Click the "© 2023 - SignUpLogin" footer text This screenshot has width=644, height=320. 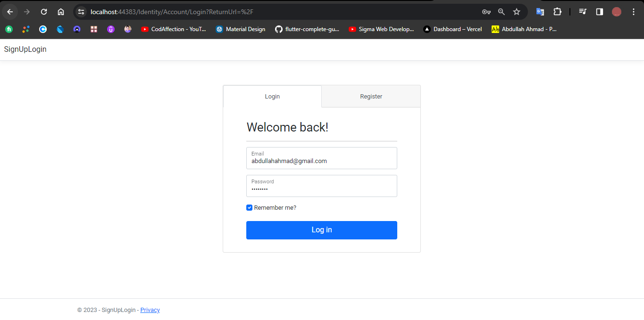(x=107, y=310)
